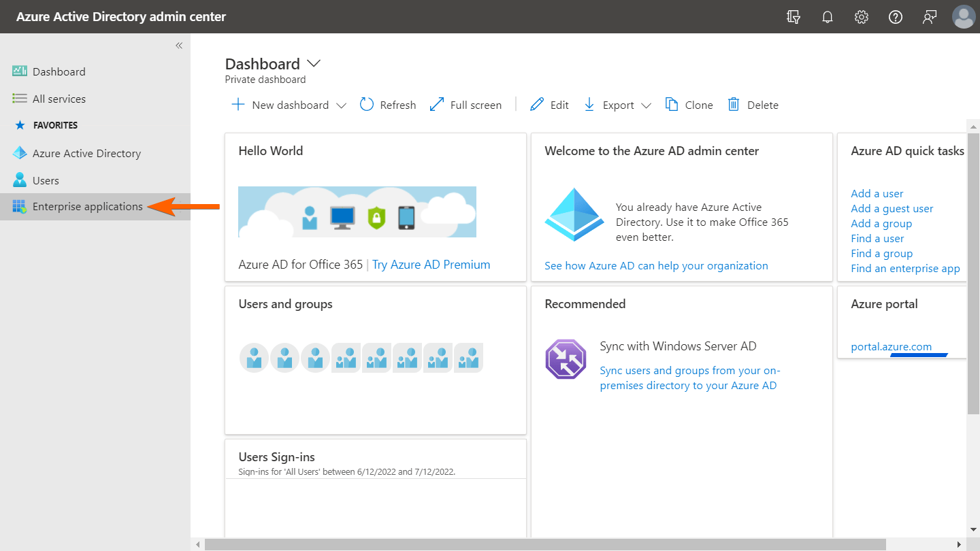The image size is (980, 551).
Task: Click Add a guest user link
Action: (x=892, y=208)
